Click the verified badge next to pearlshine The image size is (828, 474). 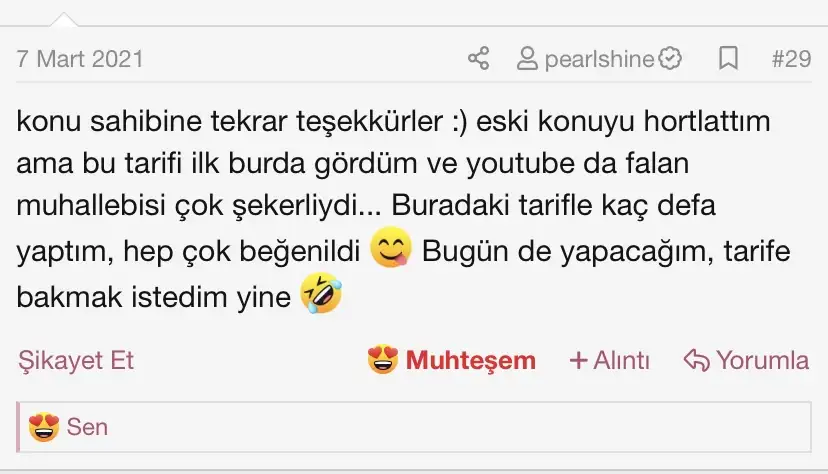point(670,58)
